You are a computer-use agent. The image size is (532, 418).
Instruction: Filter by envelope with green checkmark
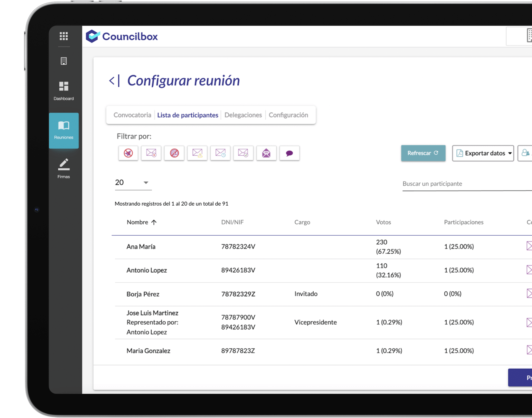pos(243,153)
